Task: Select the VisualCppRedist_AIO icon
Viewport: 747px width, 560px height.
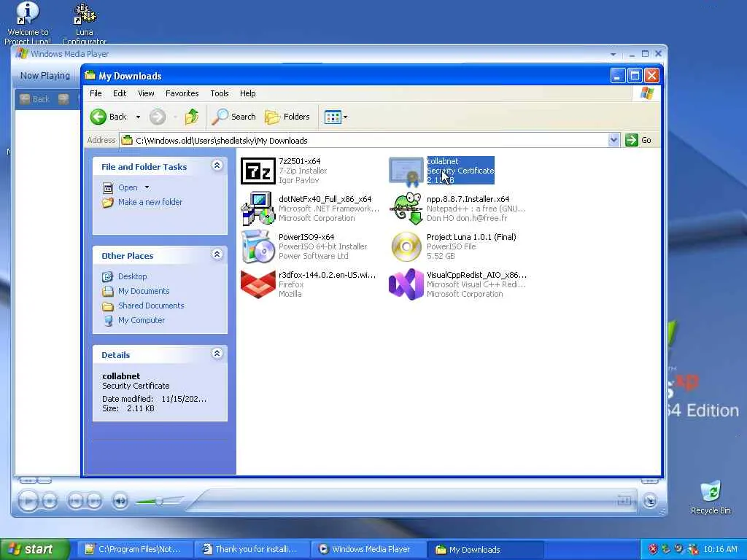Action: pyautogui.click(x=406, y=284)
